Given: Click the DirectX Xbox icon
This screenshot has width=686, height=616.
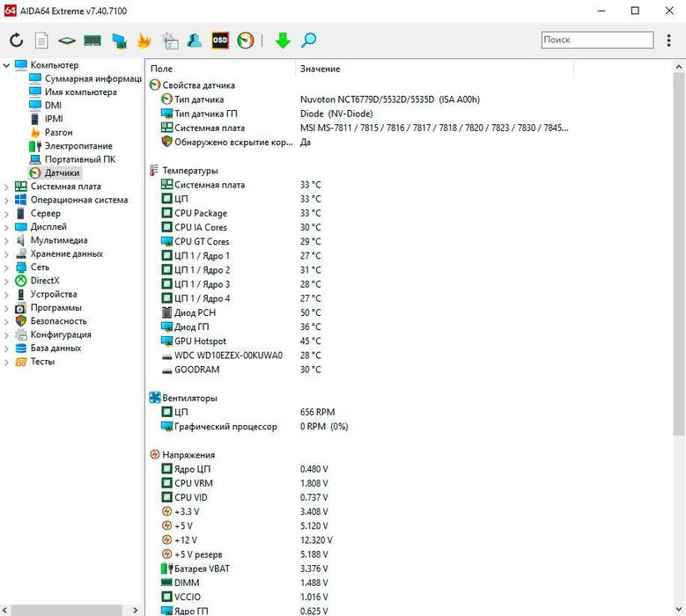Looking at the screenshot, I should (21, 280).
